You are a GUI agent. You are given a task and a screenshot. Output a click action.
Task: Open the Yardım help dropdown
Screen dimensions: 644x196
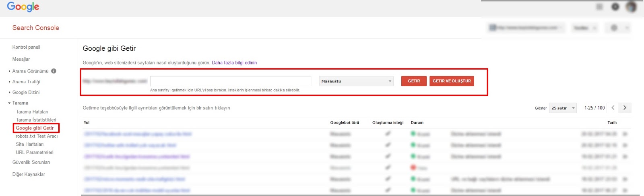[x=584, y=28]
